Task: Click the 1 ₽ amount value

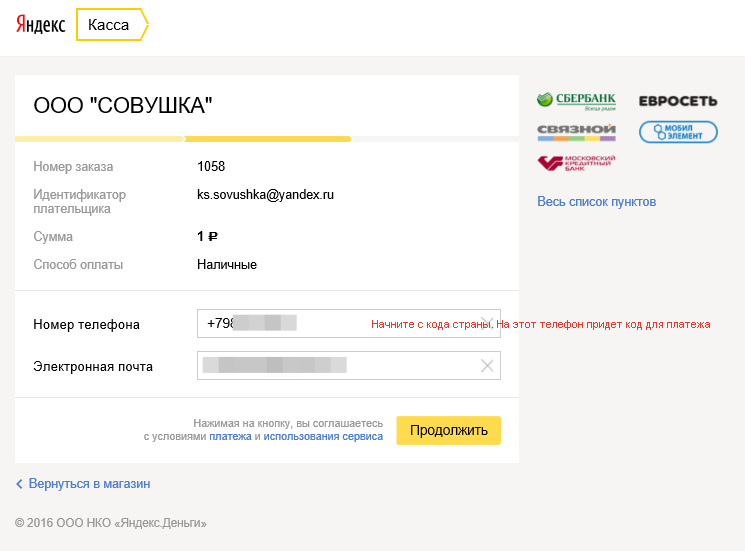Action: point(207,236)
